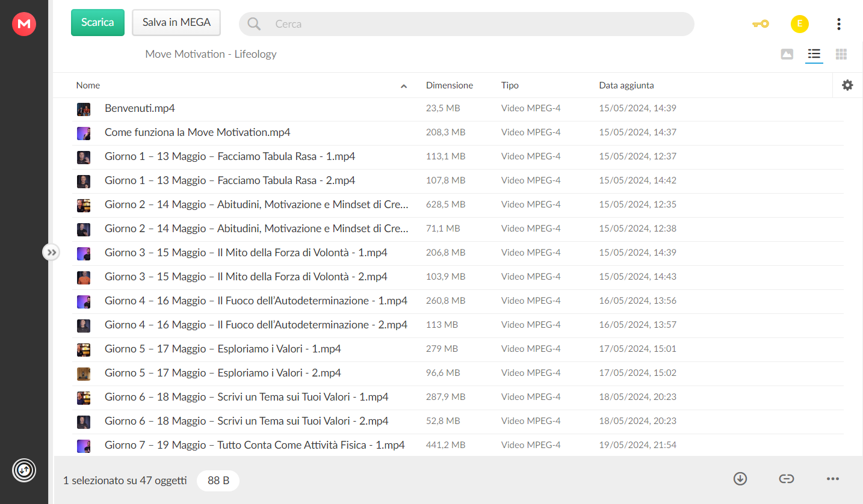The width and height of the screenshot is (863, 504).
Task: Click the Salva in MEGA button
Action: click(176, 22)
